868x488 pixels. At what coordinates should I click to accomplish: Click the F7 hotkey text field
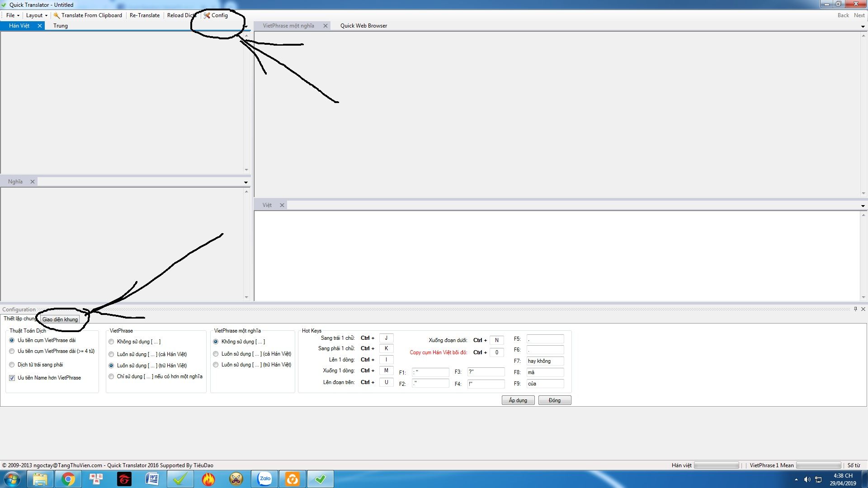click(x=545, y=361)
